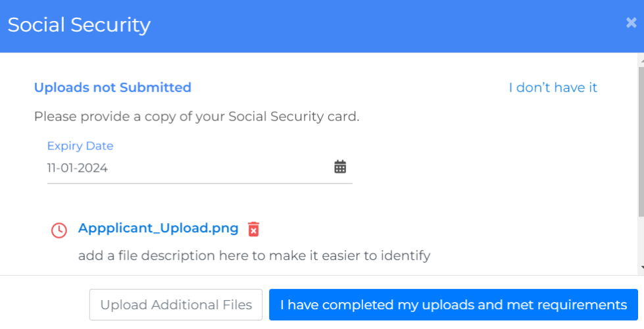Close the Social Security dialog
644x329 pixels.
(x=631, y=23)
